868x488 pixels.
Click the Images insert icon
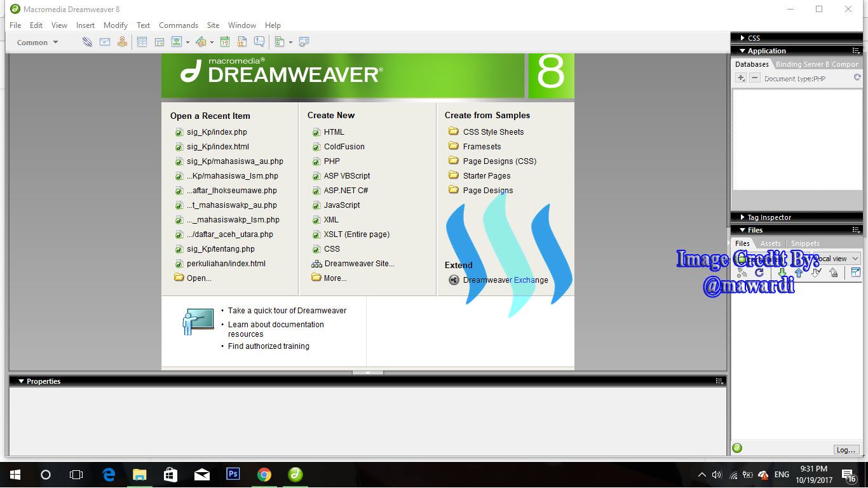pyautogui.click(x=176, y=42)
